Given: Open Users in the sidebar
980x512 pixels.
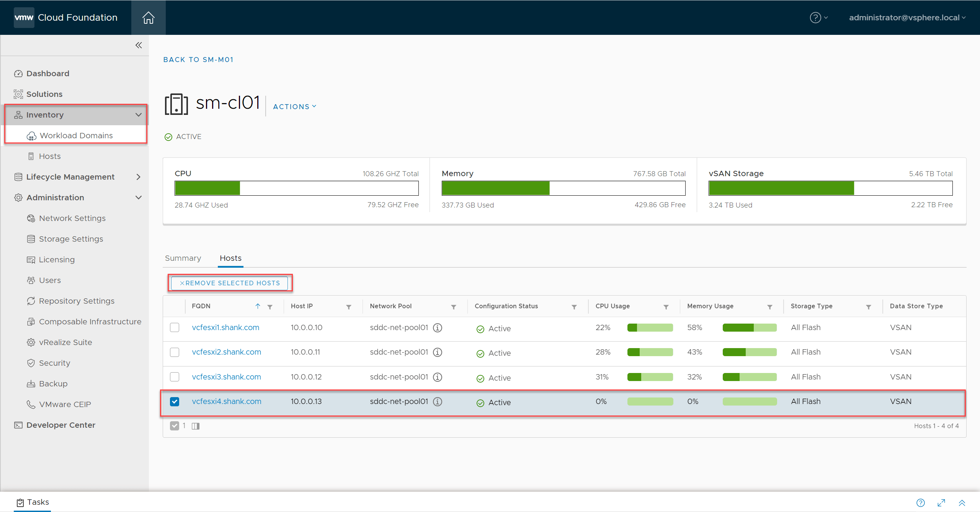Looking at the screenshot, I should click(x=50, y=280).
